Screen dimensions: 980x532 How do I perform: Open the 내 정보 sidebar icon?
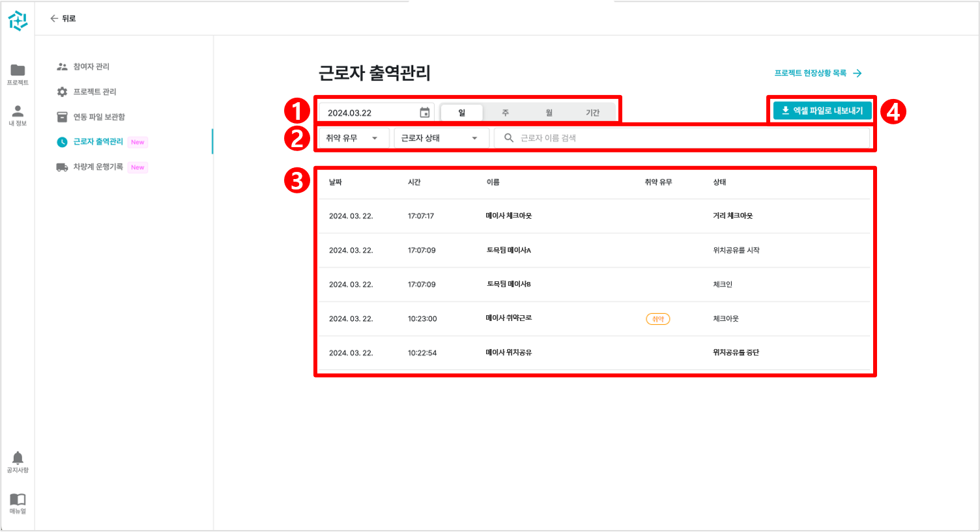pyautogui.click(x=18, y=111)
